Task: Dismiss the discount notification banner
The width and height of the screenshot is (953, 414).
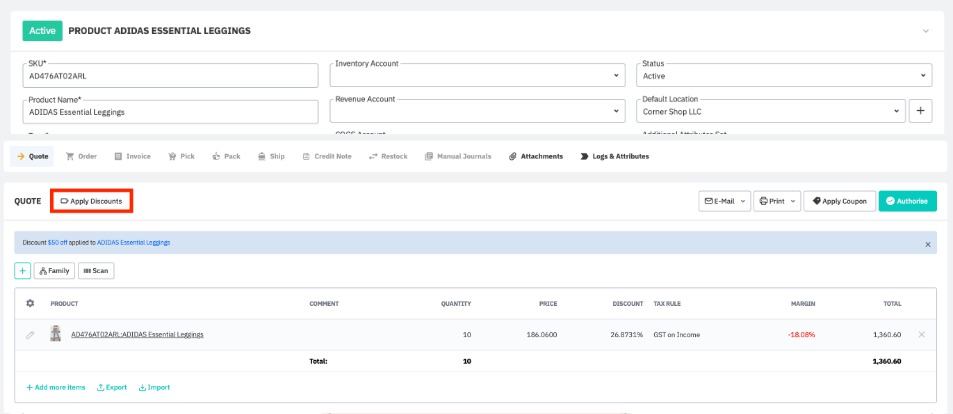Action: 926,243
